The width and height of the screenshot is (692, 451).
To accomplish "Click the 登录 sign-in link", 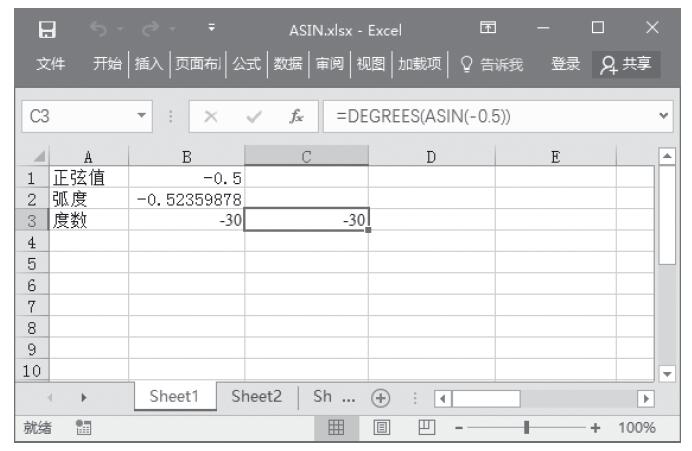I will (x=566, y=64).
